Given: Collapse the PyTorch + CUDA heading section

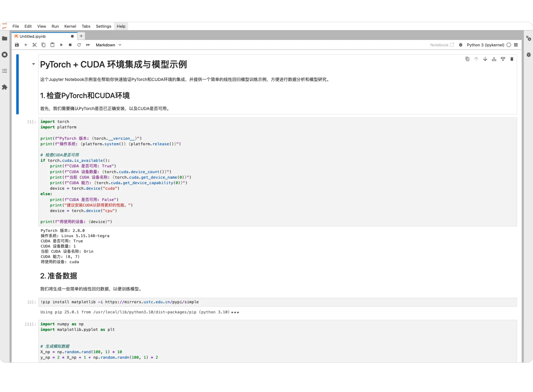Looking at the screenshot, I should pyautogui.click(x=33, y=64).
